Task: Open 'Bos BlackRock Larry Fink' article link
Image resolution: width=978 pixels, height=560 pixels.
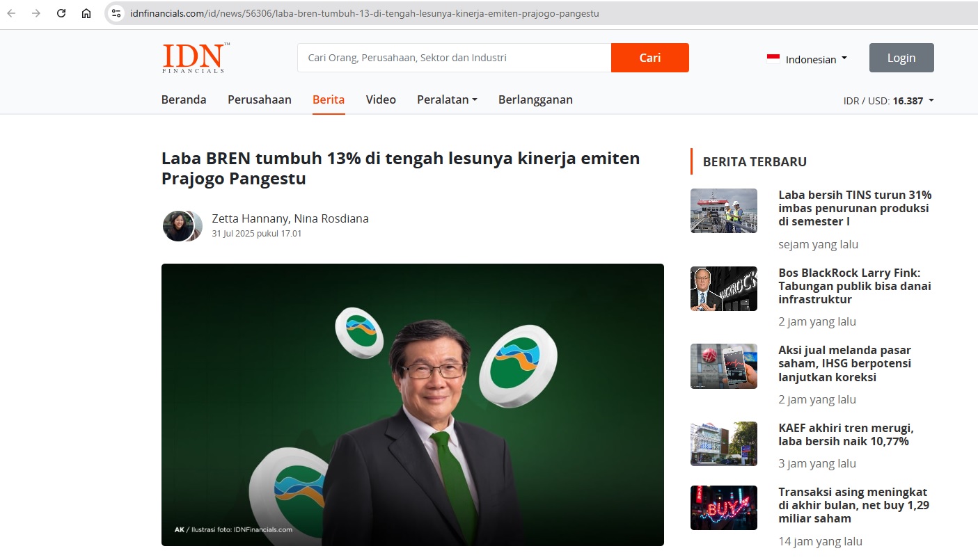Action: click(x=855, y=286)
